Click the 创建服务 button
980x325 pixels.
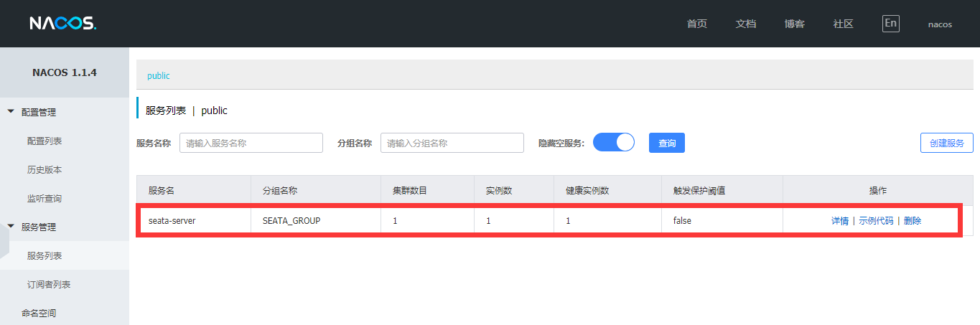(946, 143)
